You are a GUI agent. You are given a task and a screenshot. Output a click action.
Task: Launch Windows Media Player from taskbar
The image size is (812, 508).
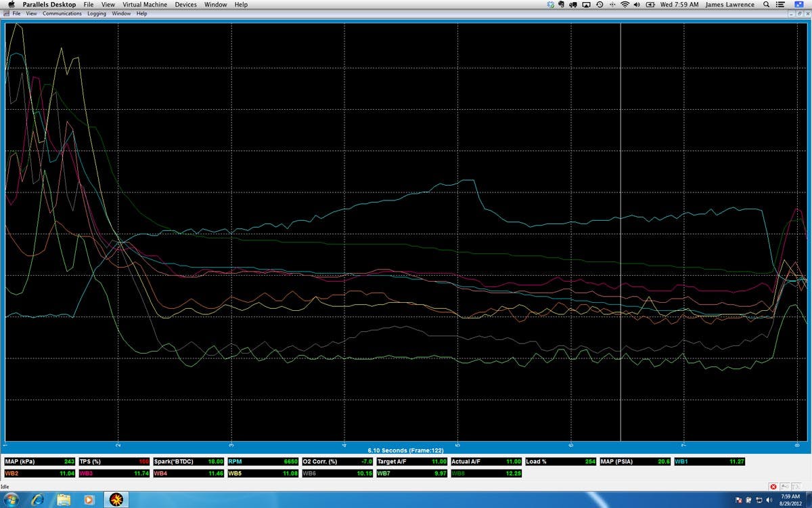[x=89, y=500]
